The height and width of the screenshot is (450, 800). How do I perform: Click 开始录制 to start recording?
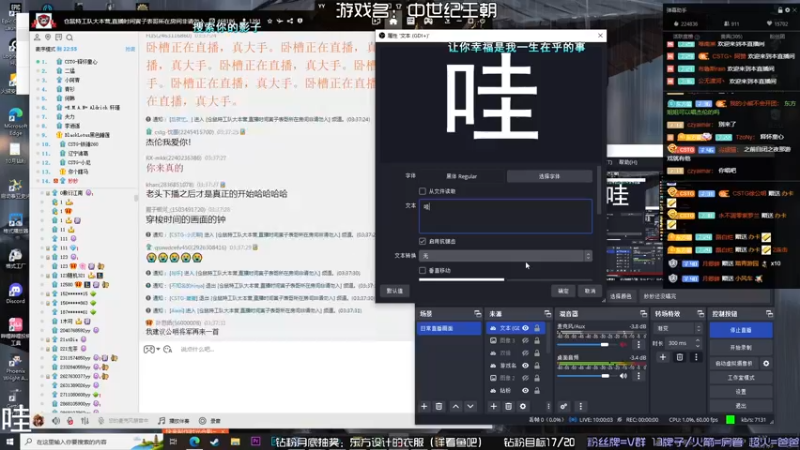click(x=740, y=347)
